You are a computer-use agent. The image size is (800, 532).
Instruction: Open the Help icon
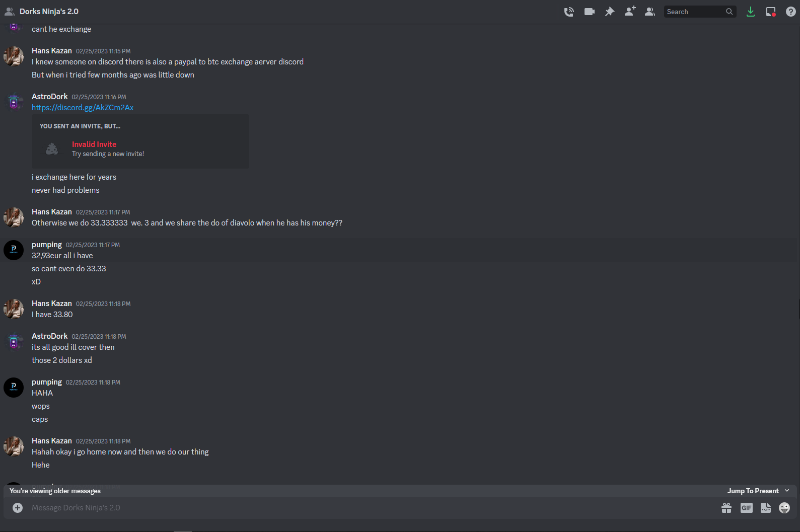point(791,12)
